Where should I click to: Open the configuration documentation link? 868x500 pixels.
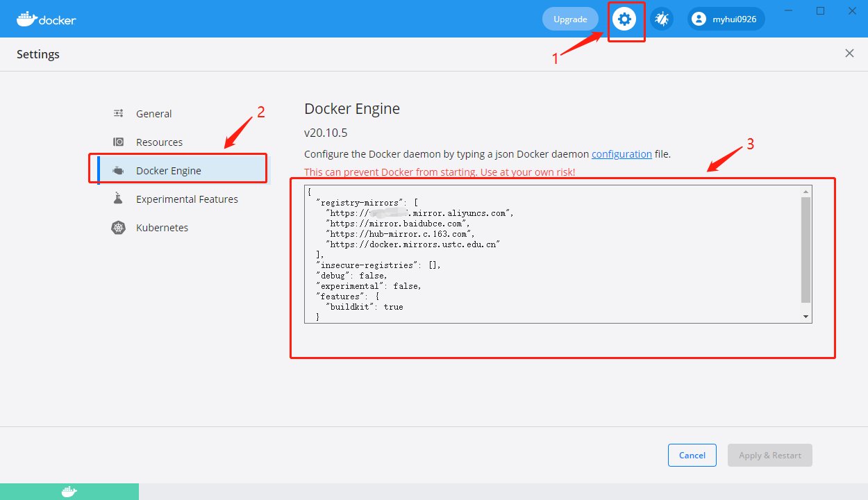pos(621,153)
